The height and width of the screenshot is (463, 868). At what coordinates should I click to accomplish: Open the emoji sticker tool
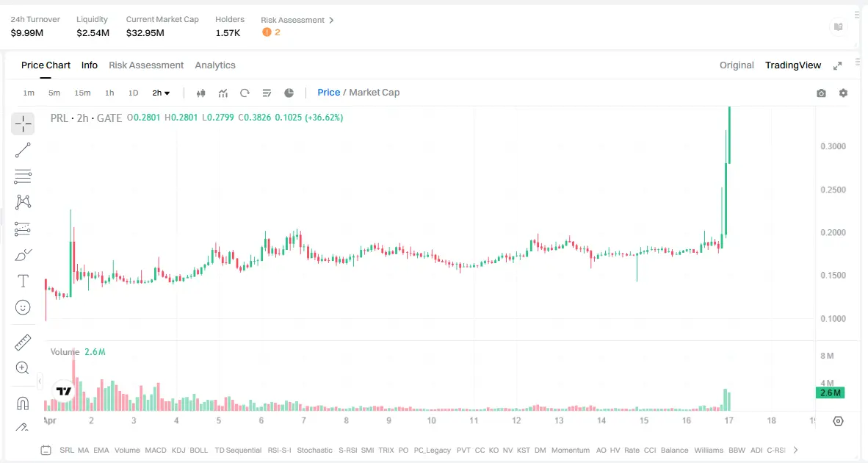[23, 306]
